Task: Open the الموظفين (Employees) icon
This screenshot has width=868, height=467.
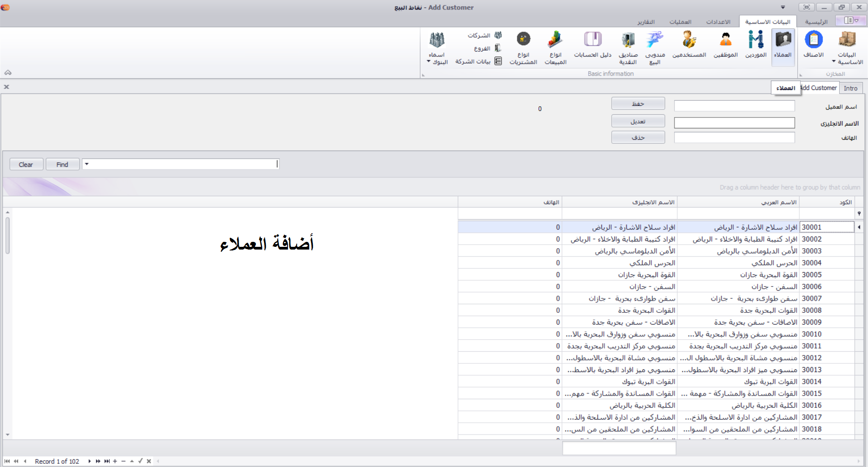Action: pyautogui.click(x=726, y=45)
